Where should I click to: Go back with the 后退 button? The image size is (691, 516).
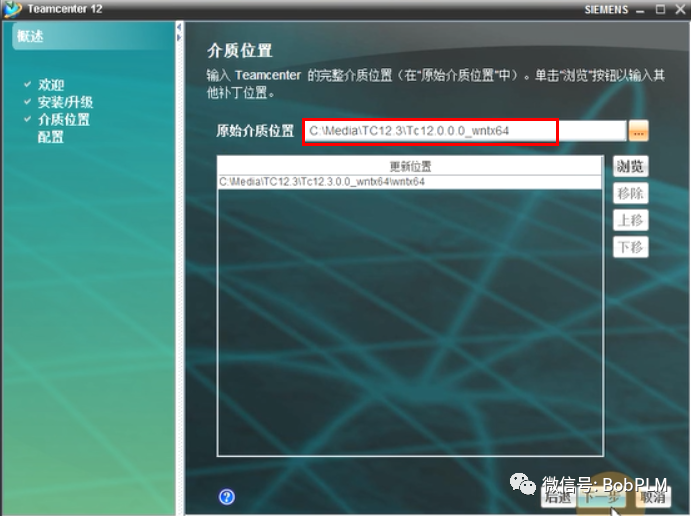(x=558, y=497)
